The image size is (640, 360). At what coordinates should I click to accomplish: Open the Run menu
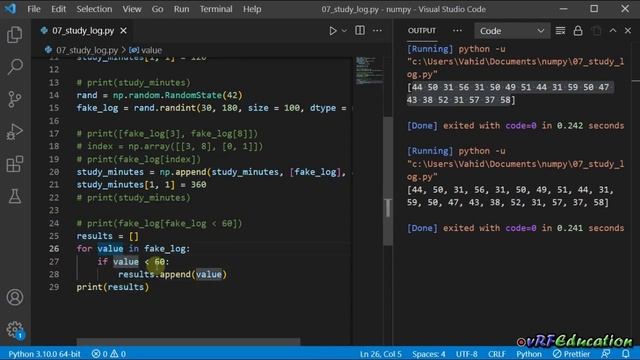click(x=181, y=9)
